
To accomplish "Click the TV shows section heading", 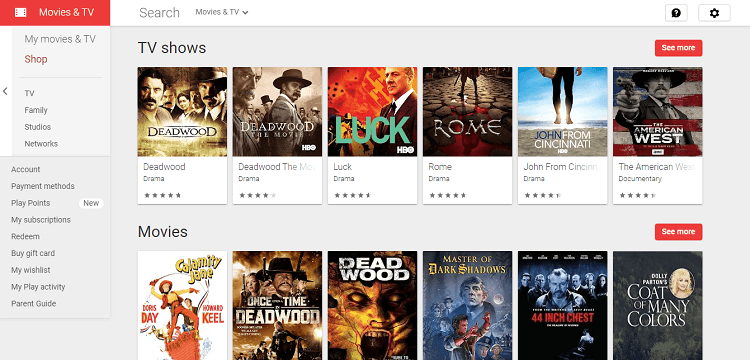I will coord(172,48).
